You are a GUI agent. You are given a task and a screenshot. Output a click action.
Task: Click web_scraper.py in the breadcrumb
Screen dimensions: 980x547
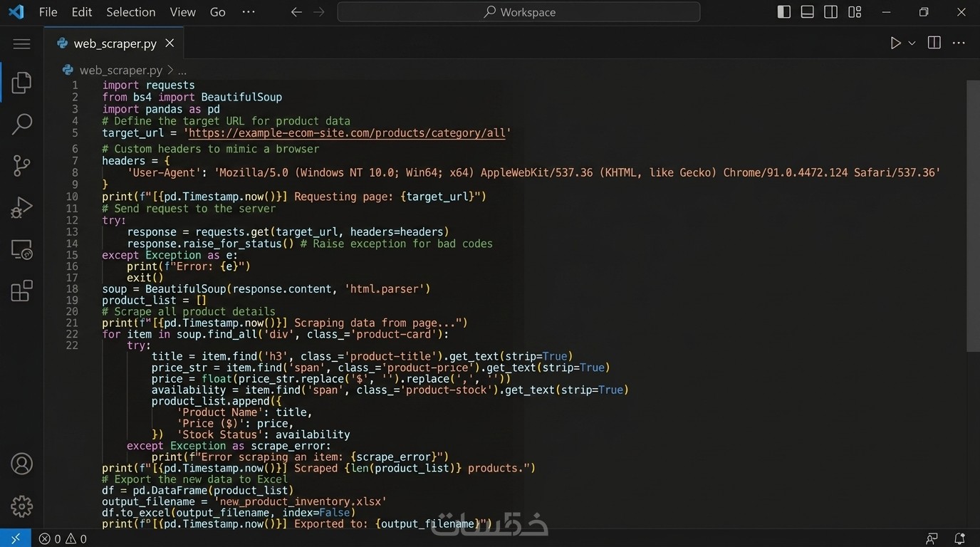pyautogui.click(x=120, y=70)
